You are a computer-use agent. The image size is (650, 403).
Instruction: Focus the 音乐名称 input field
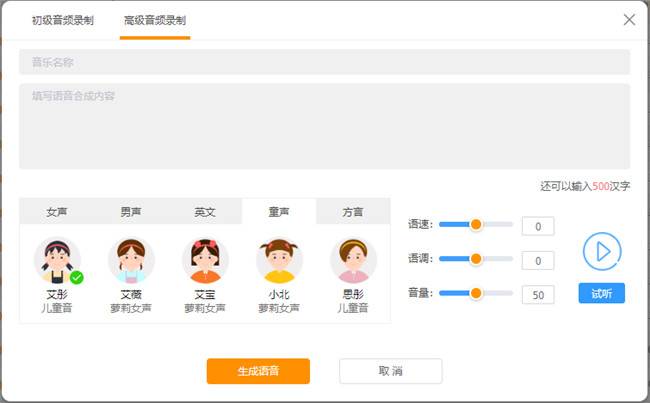click(324, 62)
